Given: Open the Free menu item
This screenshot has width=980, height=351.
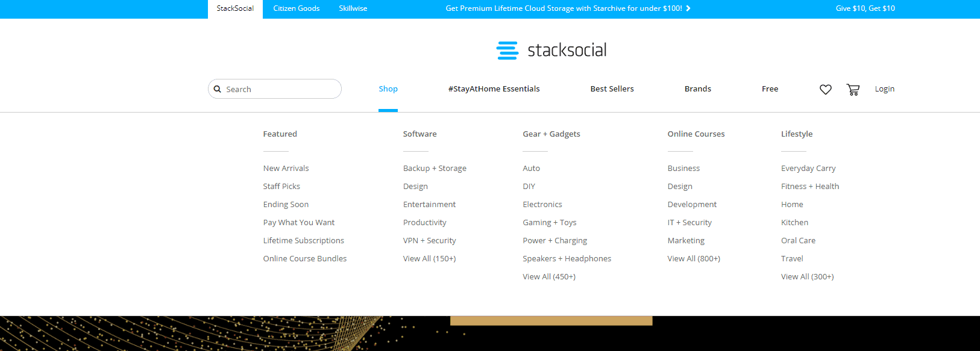Looking at the screenshot, I should click(770, 89).
